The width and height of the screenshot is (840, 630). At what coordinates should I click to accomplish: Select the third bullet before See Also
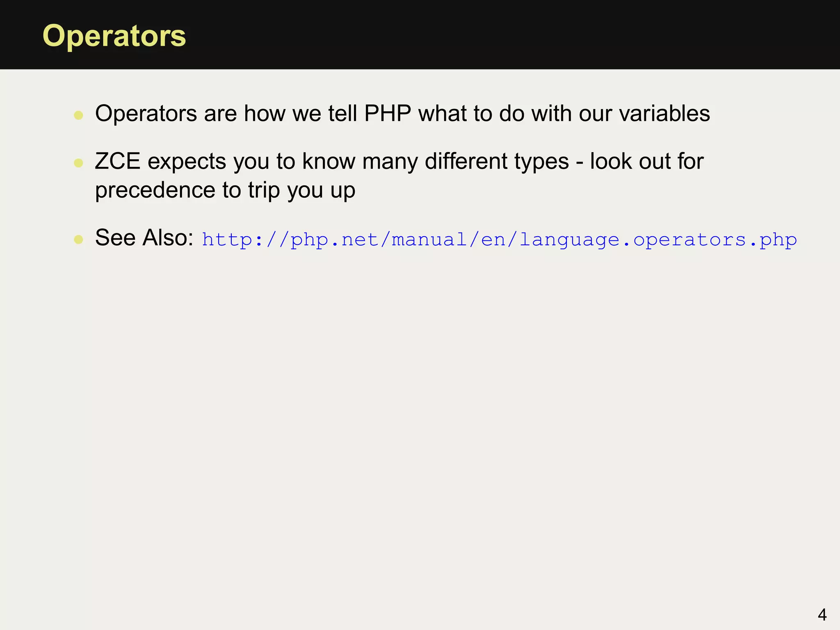click(x=78, y=239)
